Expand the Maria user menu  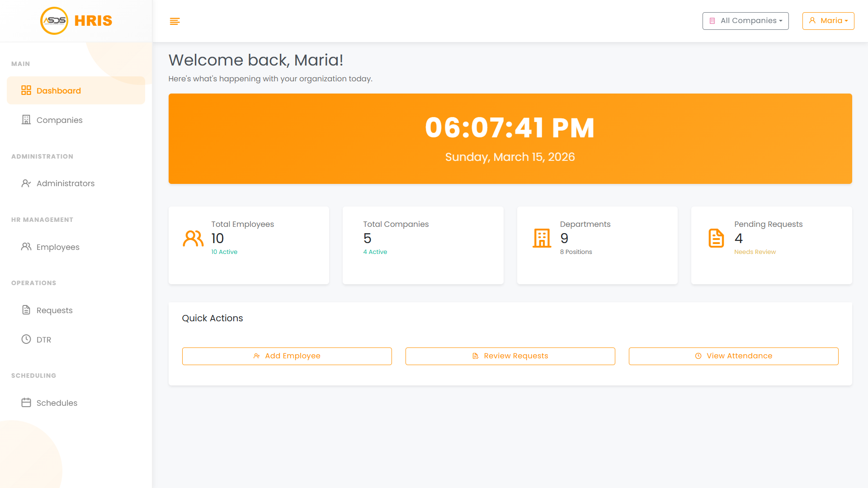(x=828, y=21)
